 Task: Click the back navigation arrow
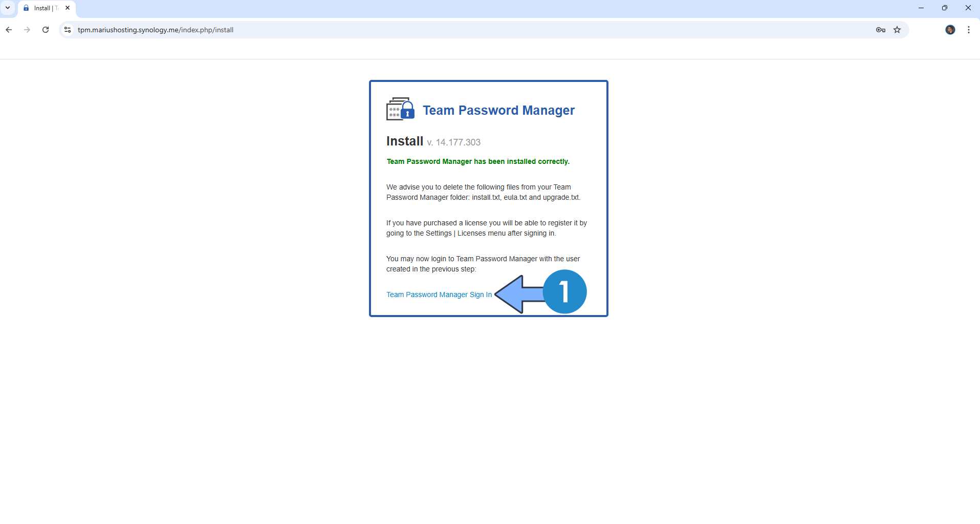click(x=9, y=30)
